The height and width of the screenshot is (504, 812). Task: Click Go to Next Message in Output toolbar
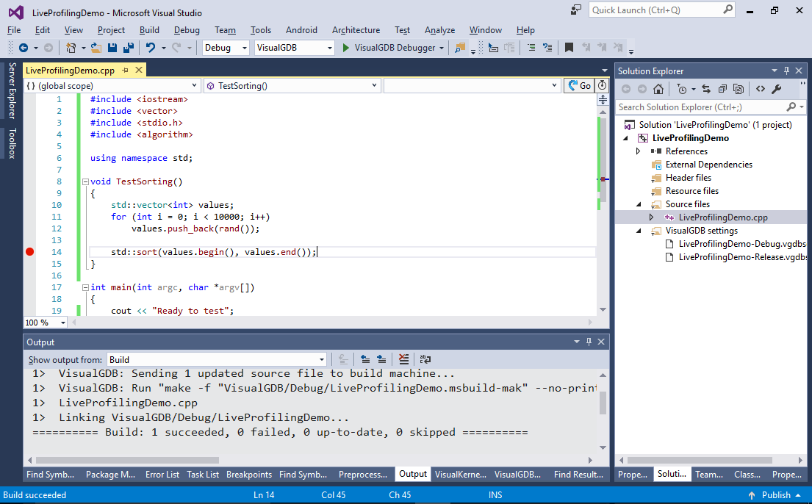coord(381,359)
